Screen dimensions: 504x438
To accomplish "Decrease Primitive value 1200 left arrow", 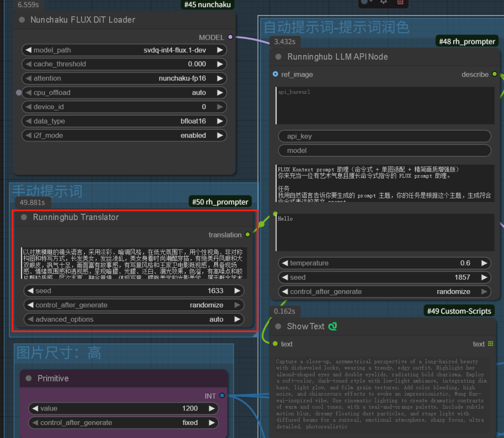I will (x=35, y=409).
